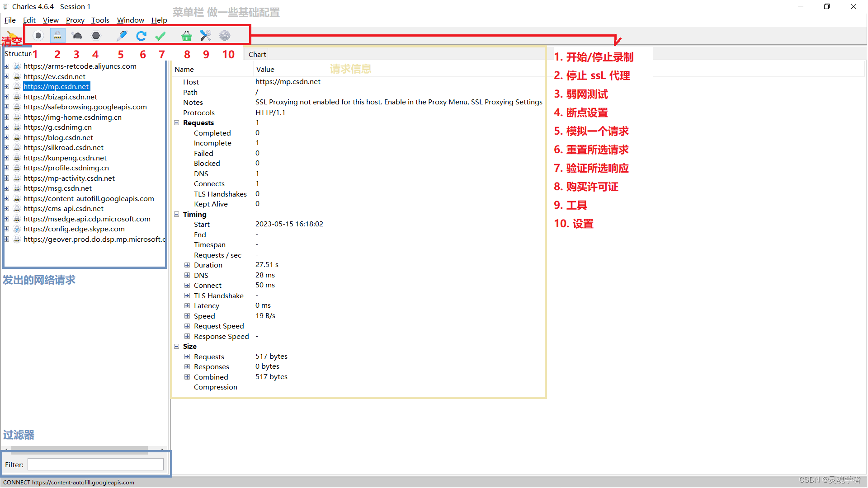Toggle SSL Proxying toolbar button

(x=58, y=36)
